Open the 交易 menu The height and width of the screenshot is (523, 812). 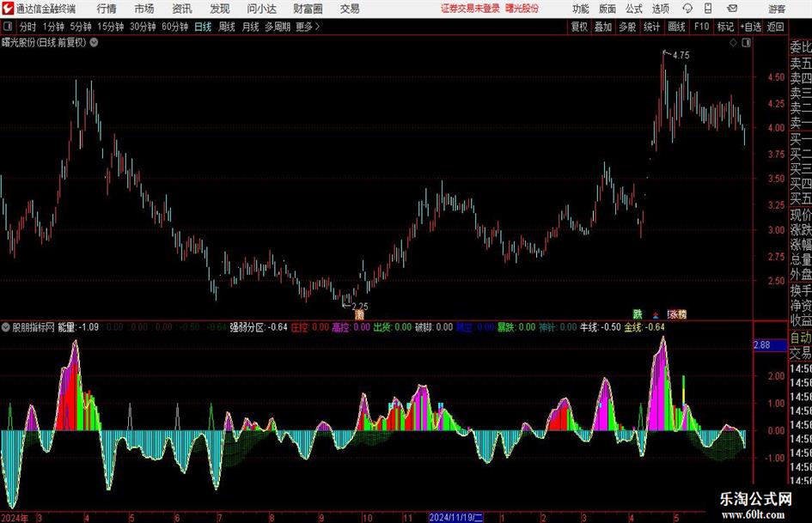tap(350, 9)
